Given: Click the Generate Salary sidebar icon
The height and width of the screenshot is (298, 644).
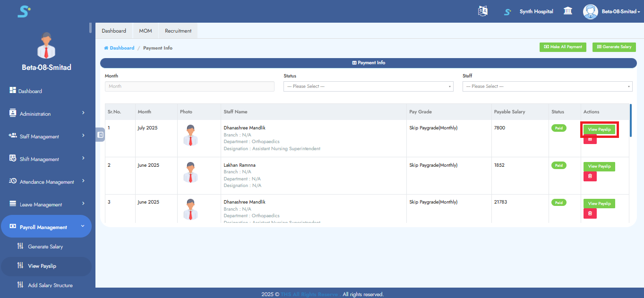Looking at the screenshot, I should [20, 246].
